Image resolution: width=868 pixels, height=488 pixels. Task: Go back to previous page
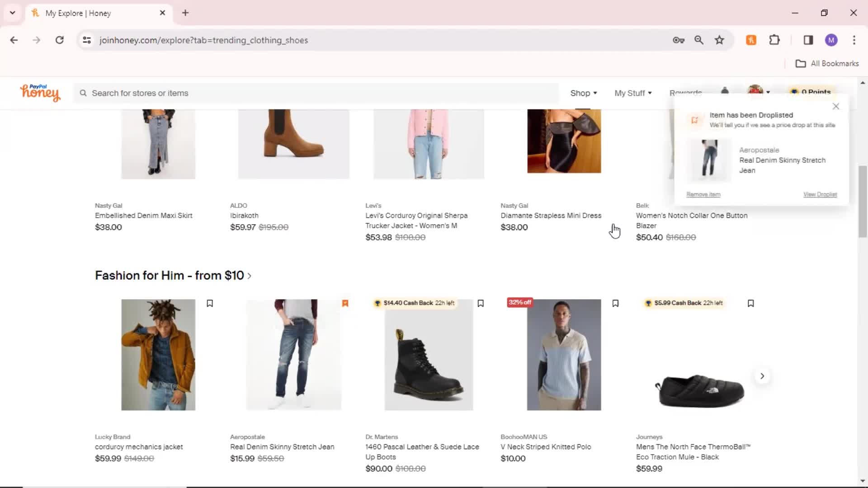tap(14, 40)
